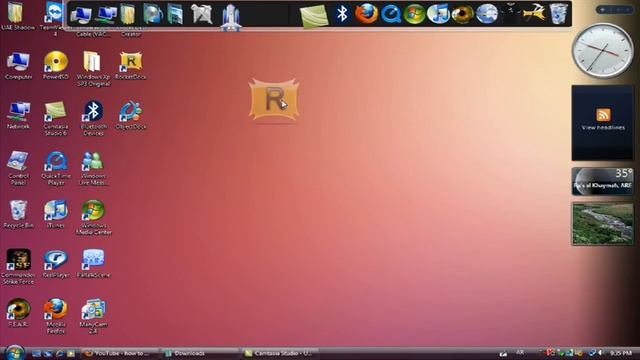Open Recycle Bin icon in the dock

[x=558, y=14]
